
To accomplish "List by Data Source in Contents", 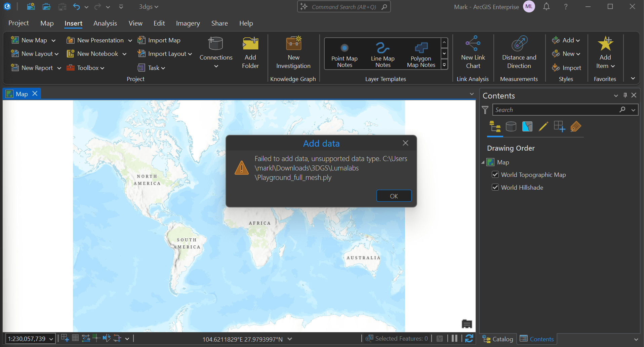I will point(511,127).
